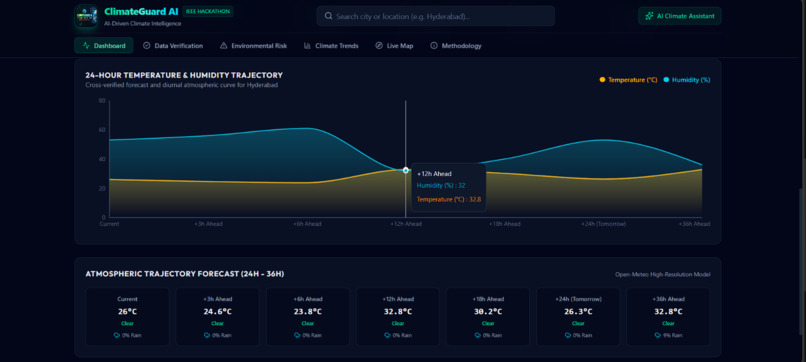The image size is (806, 362).
Task: Click the Methodology info icon
Action: pyautogui.click(x=434, y=46)
